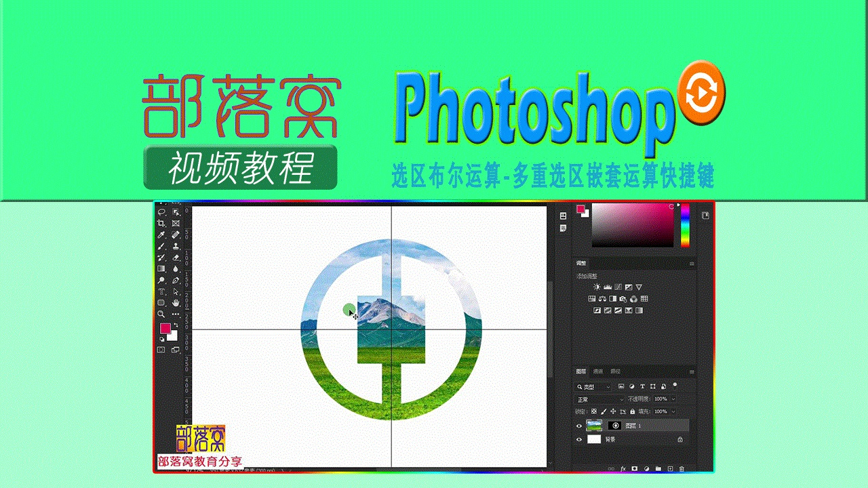Select the Dodge tool
The width and height of the screenshot is (868, 488).
tap(161, 280)
